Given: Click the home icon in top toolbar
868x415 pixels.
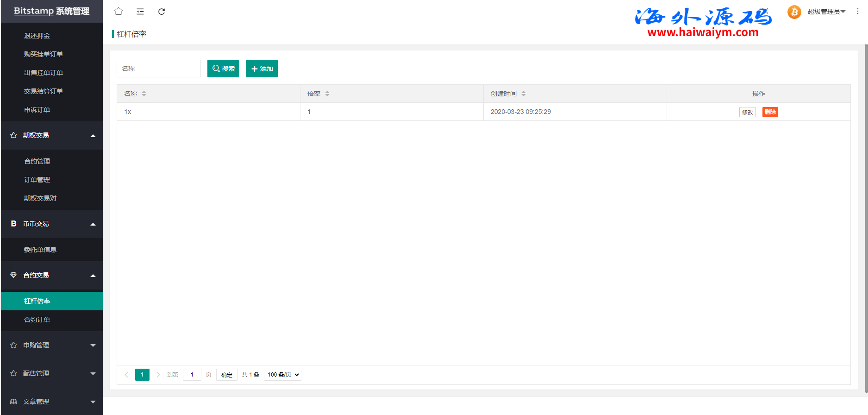Looking at the screenshot, I should [119, 12].
